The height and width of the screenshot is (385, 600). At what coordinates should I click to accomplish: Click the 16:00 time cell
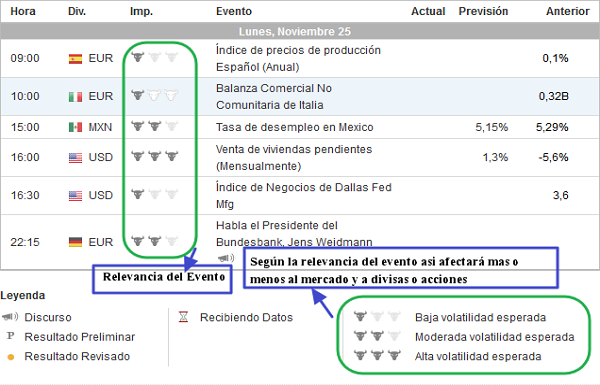coord(25,157)
